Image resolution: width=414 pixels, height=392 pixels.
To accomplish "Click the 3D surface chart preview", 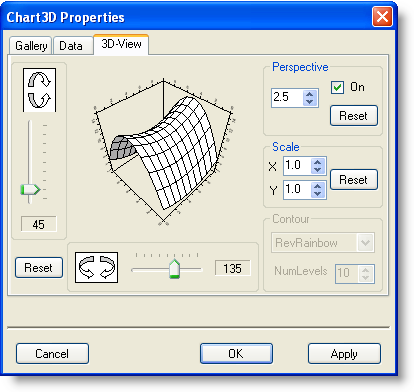I will click(163, 152).
